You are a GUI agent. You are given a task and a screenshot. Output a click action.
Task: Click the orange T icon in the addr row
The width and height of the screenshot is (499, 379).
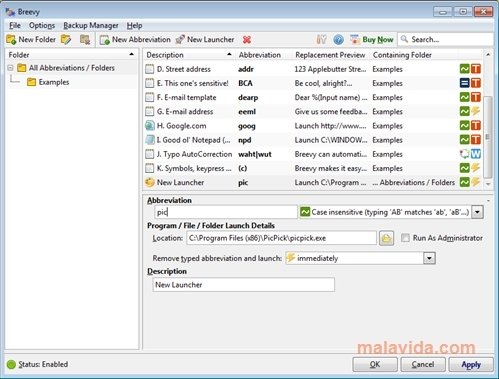point(476,69)
